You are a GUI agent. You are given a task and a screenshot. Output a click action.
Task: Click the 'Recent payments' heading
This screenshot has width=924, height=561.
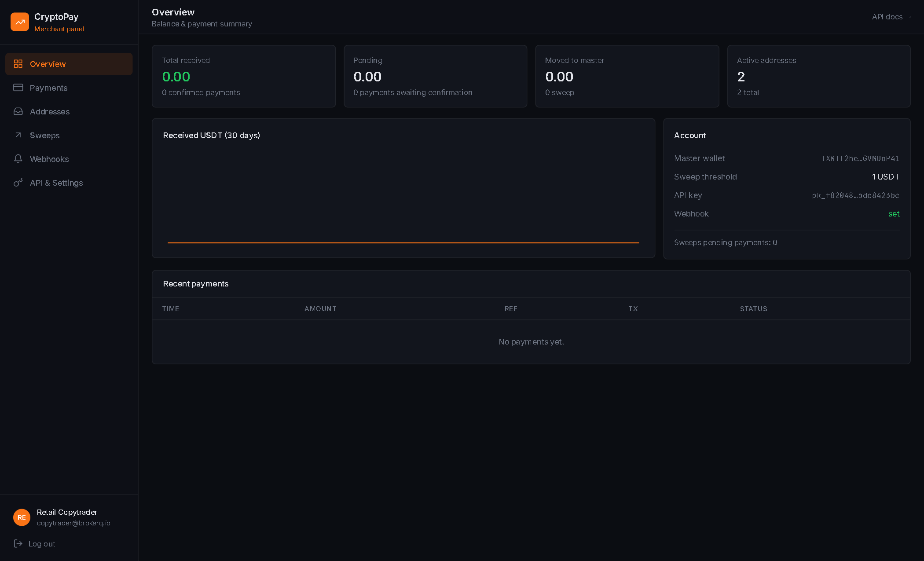click(196, 284)
